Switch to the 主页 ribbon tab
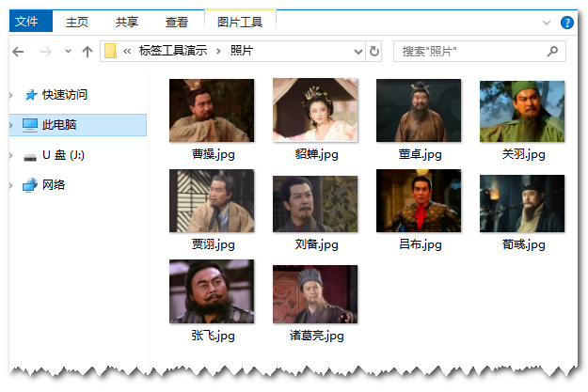Screen dimensions: 588x392 (x=77, y=23)
